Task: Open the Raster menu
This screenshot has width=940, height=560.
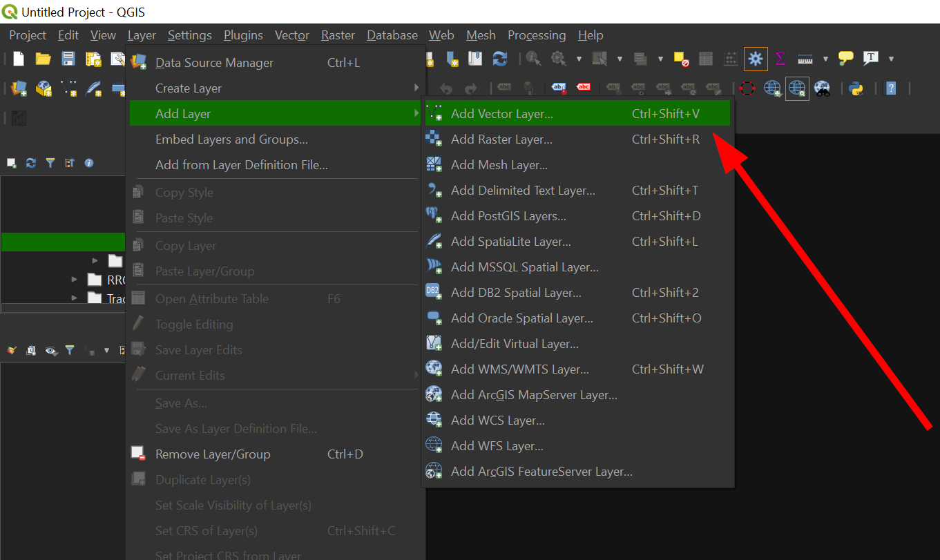Action: [338, 35]
